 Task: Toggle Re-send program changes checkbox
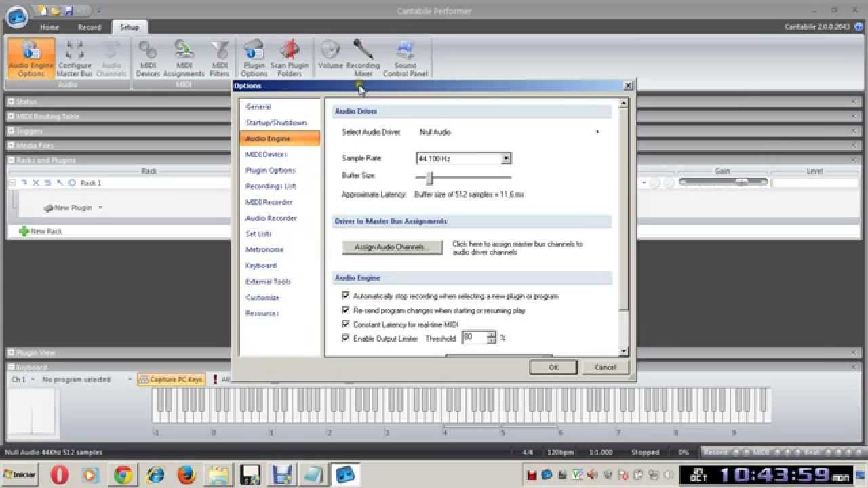345,310
